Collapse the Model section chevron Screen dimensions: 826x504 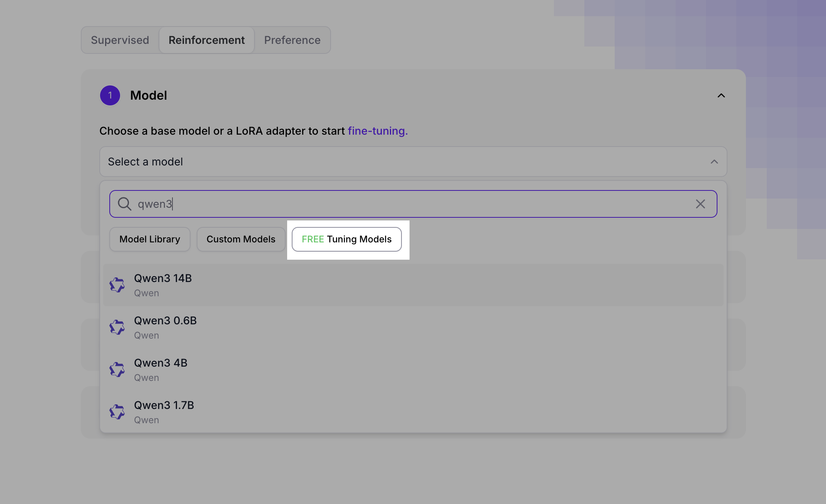click(722, 95)
